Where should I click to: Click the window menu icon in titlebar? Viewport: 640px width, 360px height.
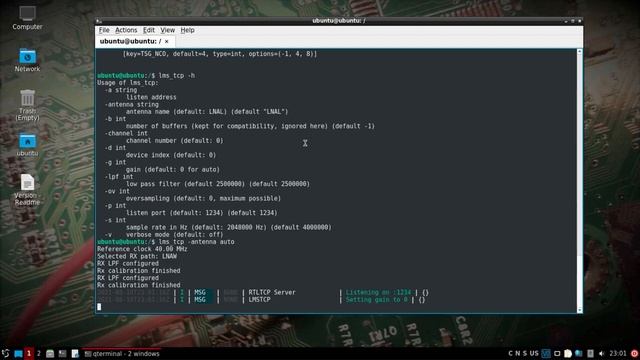[x=98, y=20]
